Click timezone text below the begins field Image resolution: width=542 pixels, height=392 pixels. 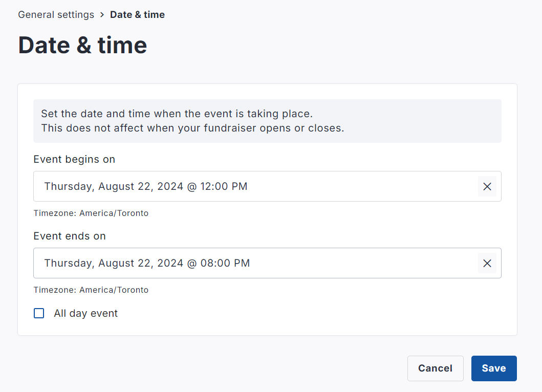91,213
